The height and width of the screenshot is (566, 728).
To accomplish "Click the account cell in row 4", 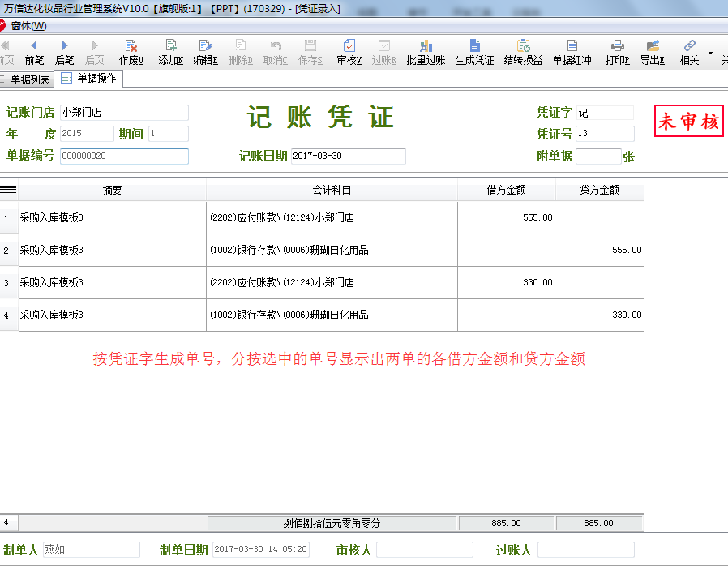I will [332, 315].
